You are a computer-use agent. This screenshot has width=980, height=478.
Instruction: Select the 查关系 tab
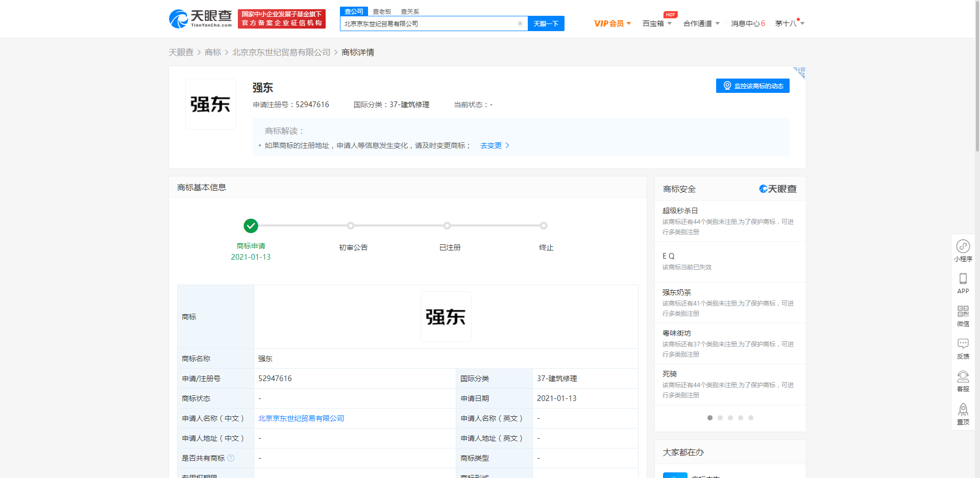click(x=409, y=11)
